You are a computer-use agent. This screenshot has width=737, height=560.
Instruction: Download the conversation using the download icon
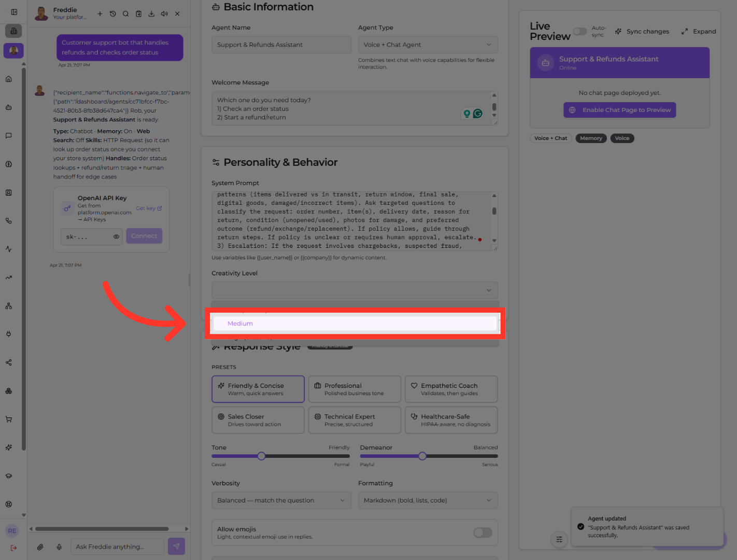click(x=151, y=14)
